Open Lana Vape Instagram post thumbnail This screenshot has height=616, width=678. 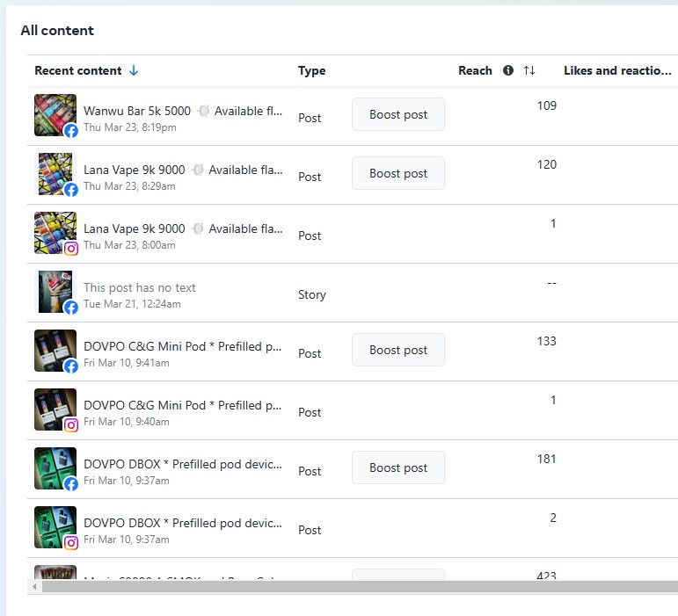coord(55,233)
